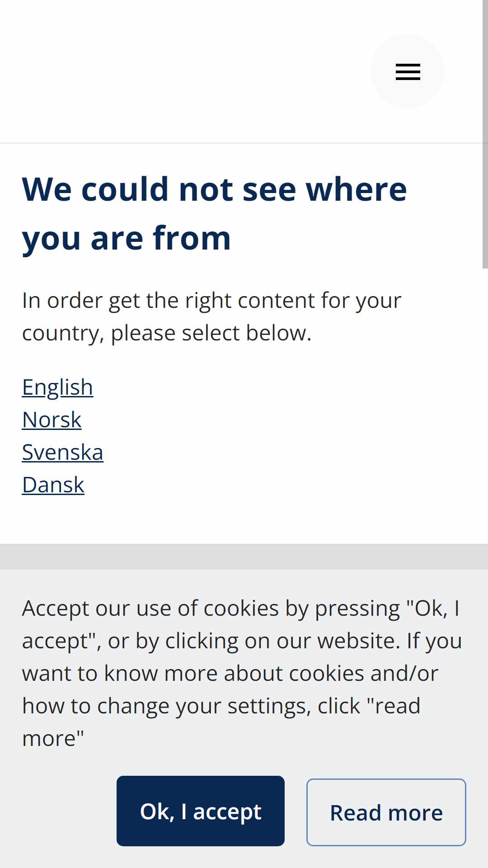Click 'you are from' in the heading

tap(127, 238)
